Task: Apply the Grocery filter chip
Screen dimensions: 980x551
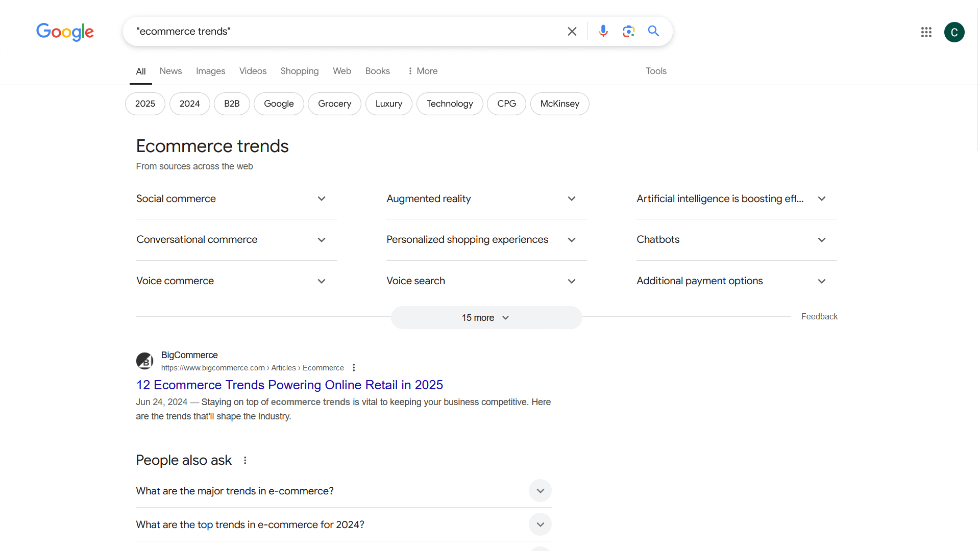Action: (x=335, y=104)
